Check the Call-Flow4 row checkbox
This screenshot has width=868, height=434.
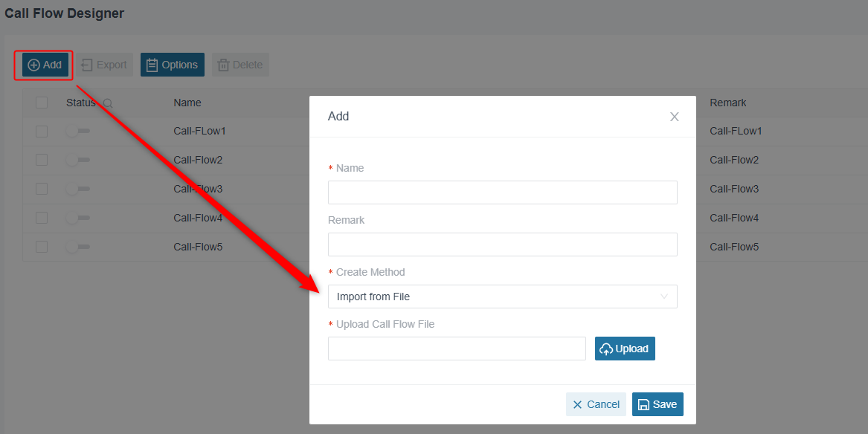tap(42, 217)
